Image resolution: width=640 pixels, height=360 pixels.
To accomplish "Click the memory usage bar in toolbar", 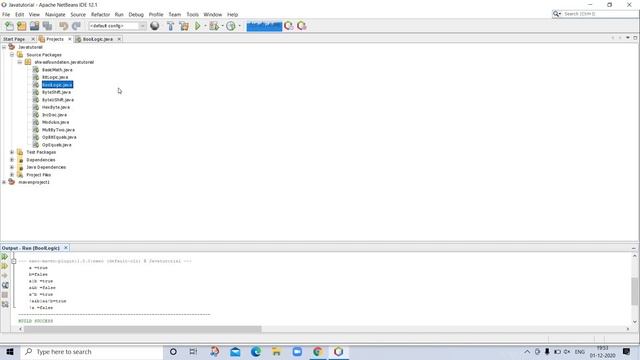I will [264, 26].
